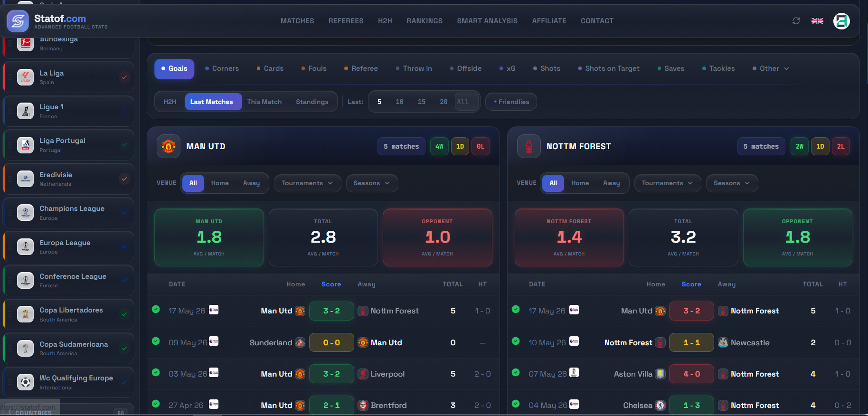Open the CONTACT link
Screen dimensions: 868x416
pyautogui.click(x=597, y=21)
